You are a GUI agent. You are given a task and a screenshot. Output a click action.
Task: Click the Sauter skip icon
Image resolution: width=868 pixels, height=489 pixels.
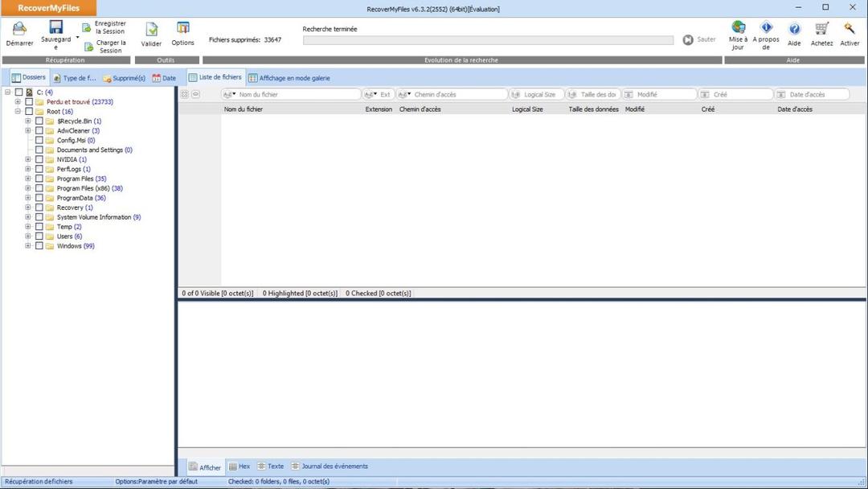click(x=688, y=40)
